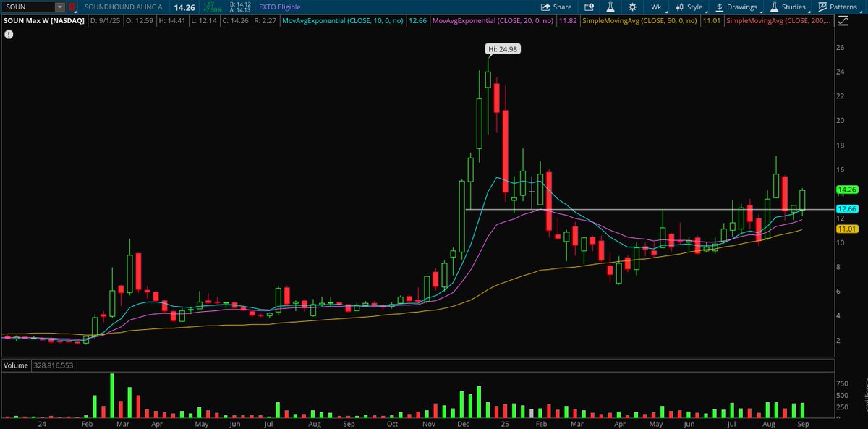Click the report icon beside Share
868x429 pixels.
click(x=589, y=7)
